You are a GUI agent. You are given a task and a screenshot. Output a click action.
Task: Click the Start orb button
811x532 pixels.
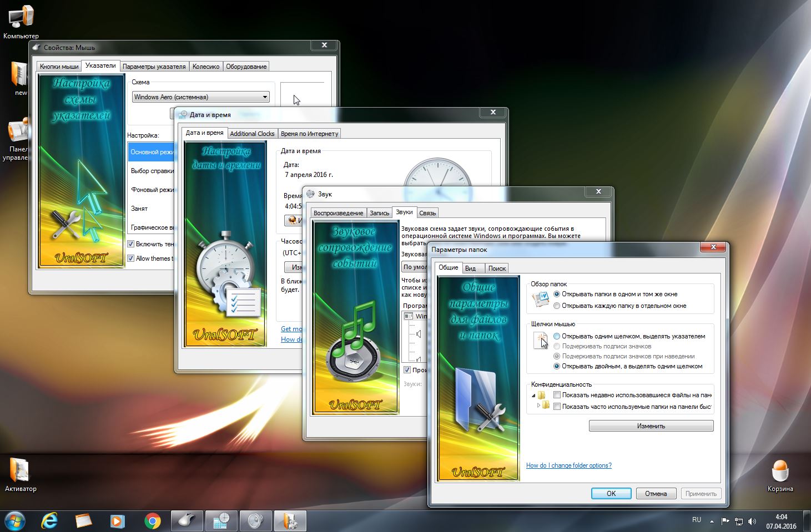15,521
